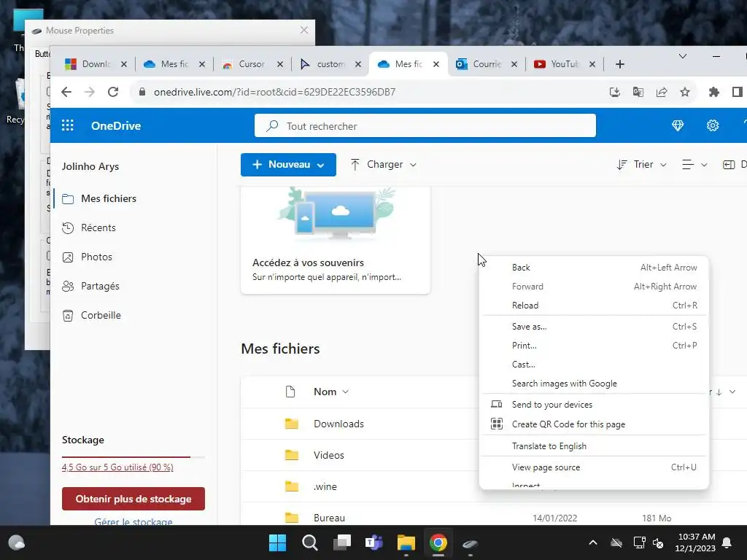Click in Tout rechercher search field
747x560 pixels.
tap(425, 125)
